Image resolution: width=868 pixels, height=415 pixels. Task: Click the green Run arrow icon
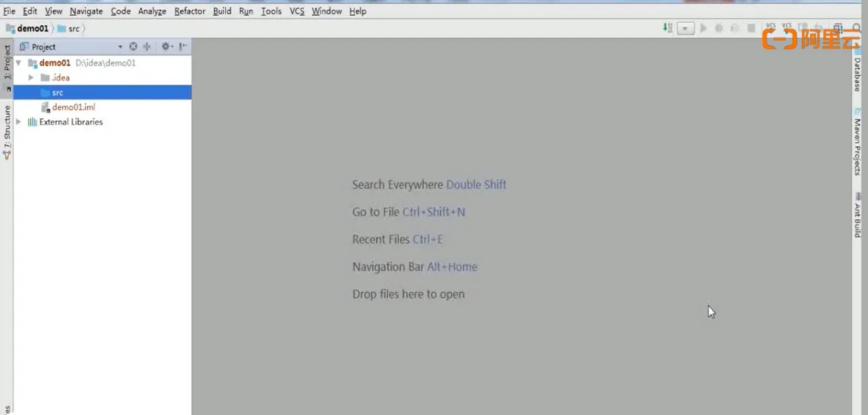(703, 28)
